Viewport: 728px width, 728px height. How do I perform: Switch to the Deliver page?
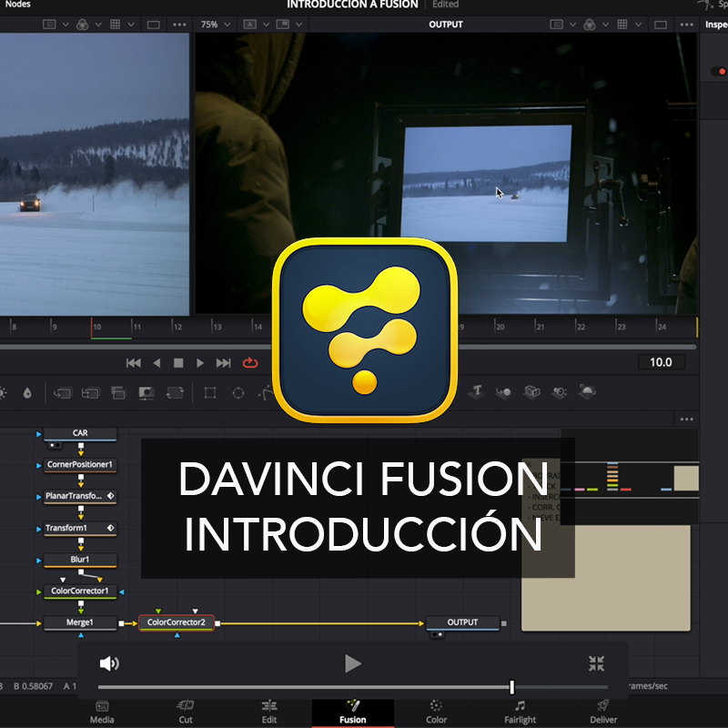point(603,713)
